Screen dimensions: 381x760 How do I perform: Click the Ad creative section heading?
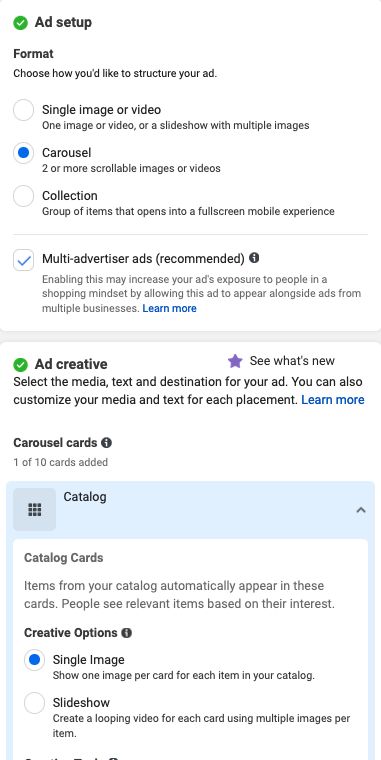[x=71, y=364]
